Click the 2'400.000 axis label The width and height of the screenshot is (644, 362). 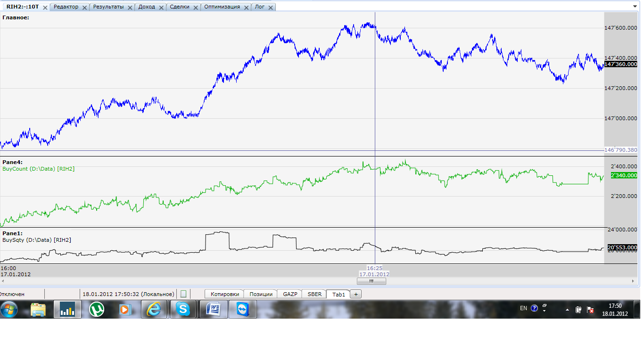click(624, 166)
